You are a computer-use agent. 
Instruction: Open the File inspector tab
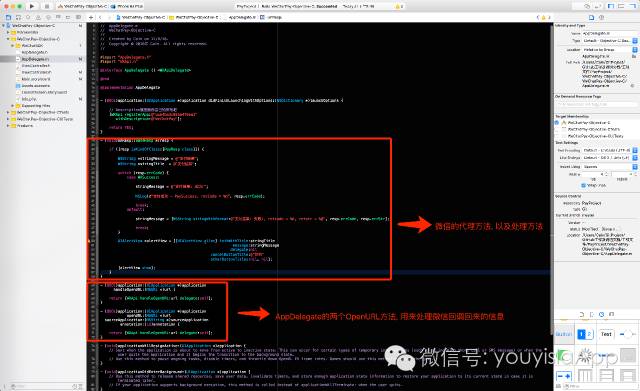tap(591, 18)
